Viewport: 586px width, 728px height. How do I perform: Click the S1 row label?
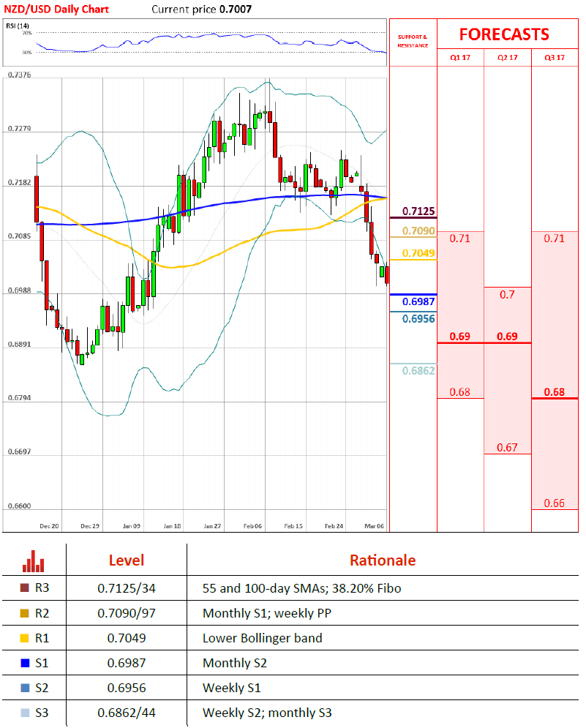click(x=42, y=663)
